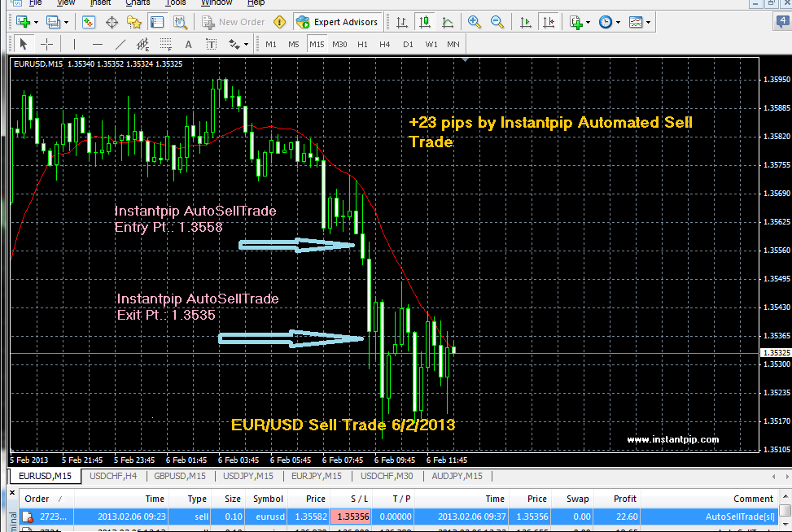Select the Vertical Line drawing tool
792x532 pixels.
(x=74, y=45)
